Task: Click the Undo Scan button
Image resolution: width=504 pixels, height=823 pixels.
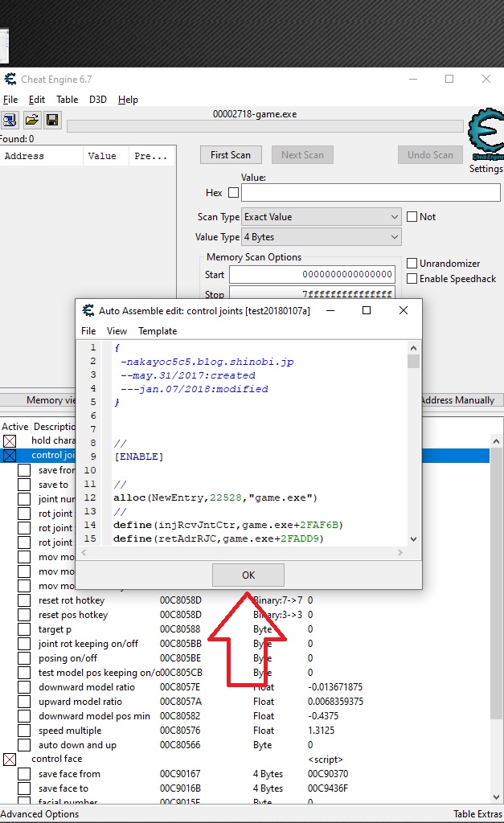Action: click(430, 155)
